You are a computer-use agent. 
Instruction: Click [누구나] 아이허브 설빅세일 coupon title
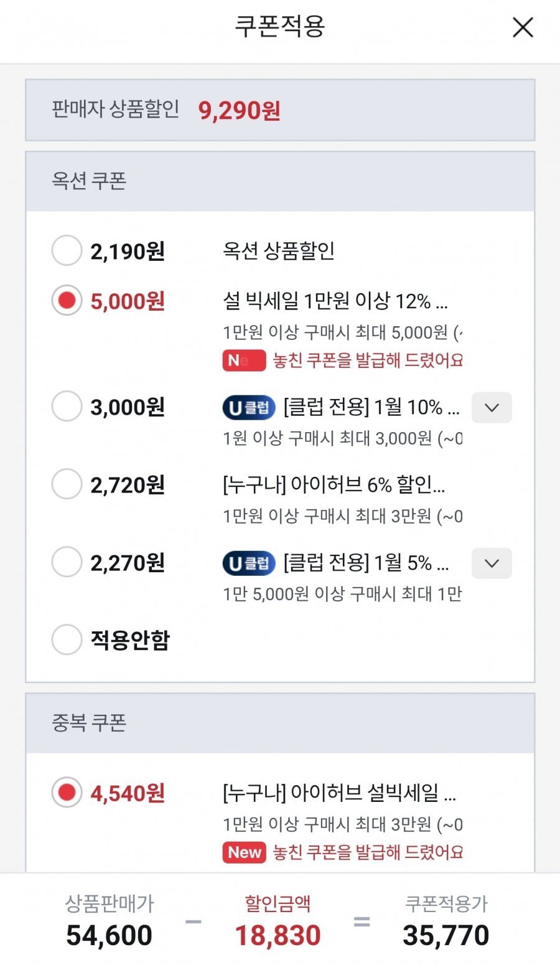pyautogui.click(x=339, y=793)
